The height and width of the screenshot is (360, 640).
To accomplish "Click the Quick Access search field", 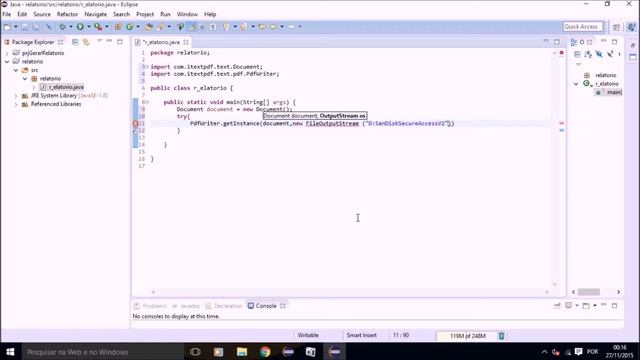I will click(582, 27).
